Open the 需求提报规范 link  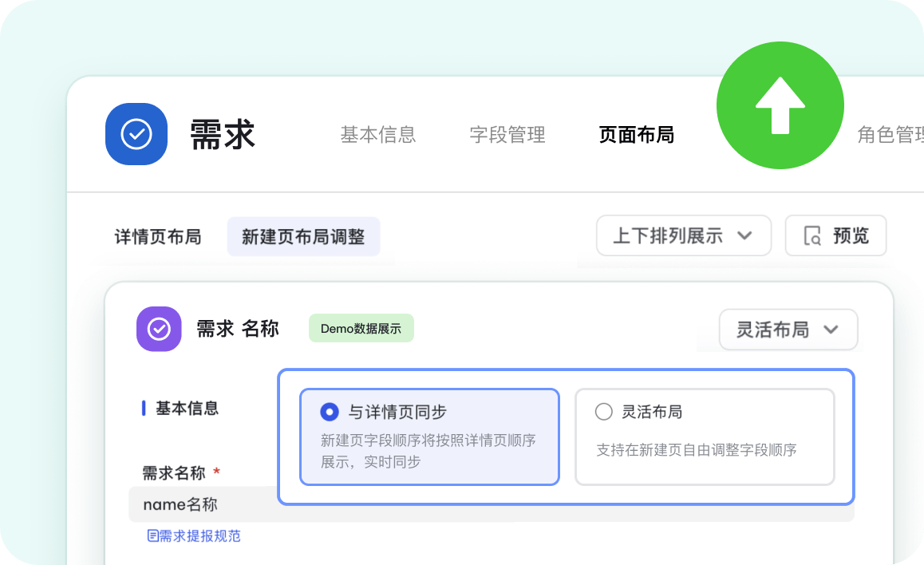(199, 535)
